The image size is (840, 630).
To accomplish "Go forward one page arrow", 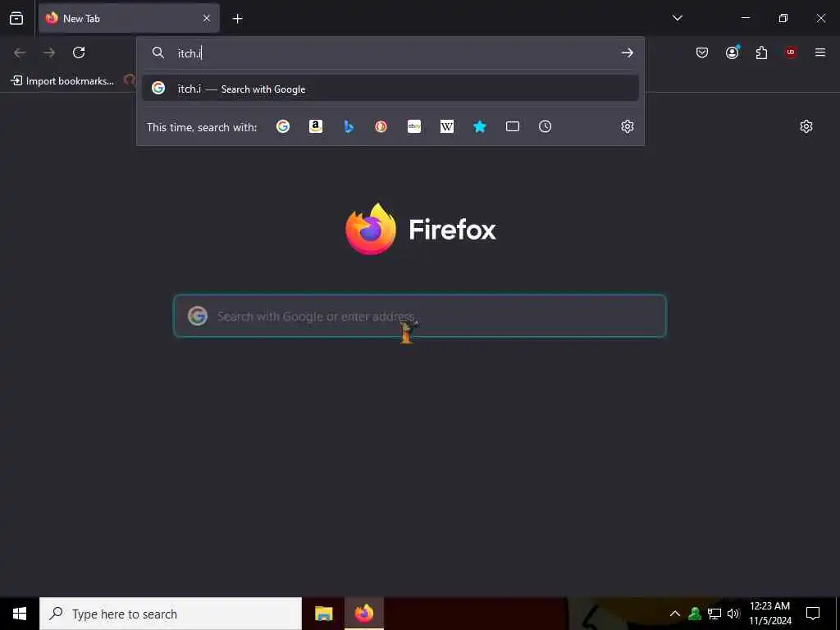I will pos(49,52).
